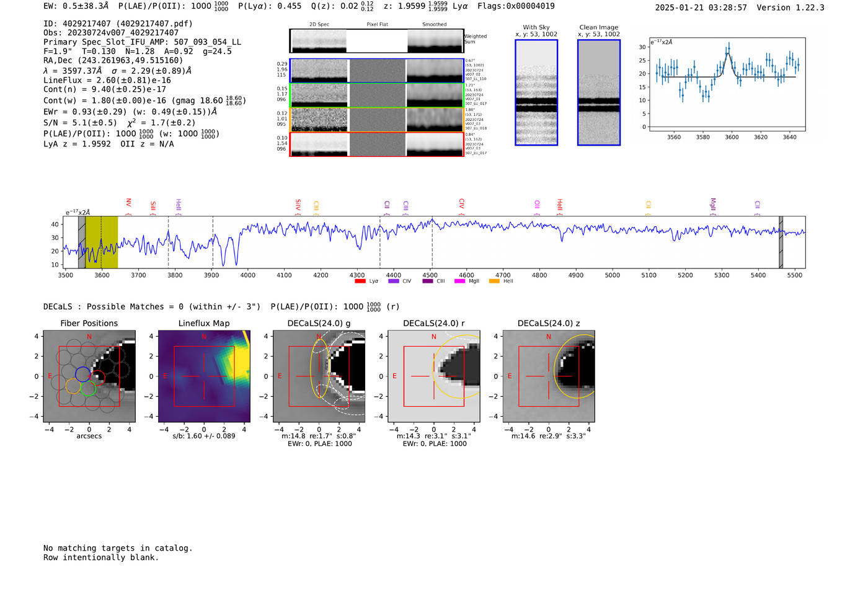Click the LyA z = 1.9592 line
Viewport: 868px width, 591px height.
pyautogui.click(x=108, y=144)
